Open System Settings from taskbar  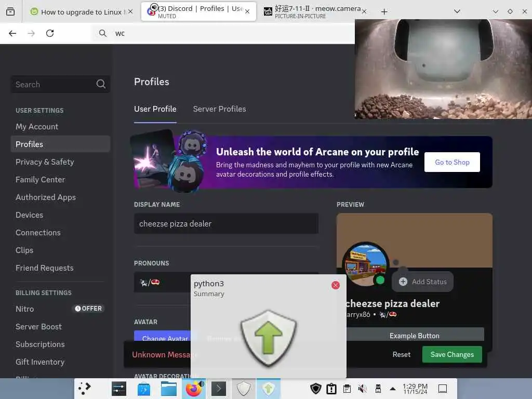(119, 389)
